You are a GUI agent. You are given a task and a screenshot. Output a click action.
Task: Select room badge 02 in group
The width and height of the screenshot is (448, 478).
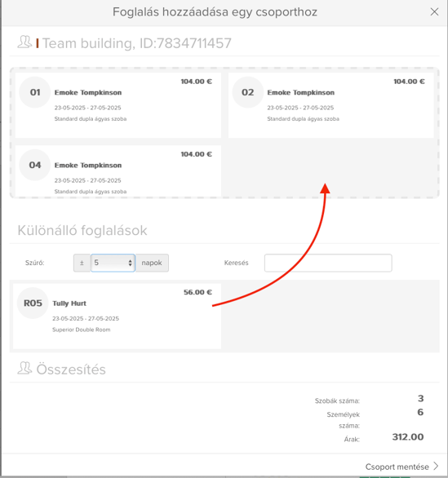(247, 92)
